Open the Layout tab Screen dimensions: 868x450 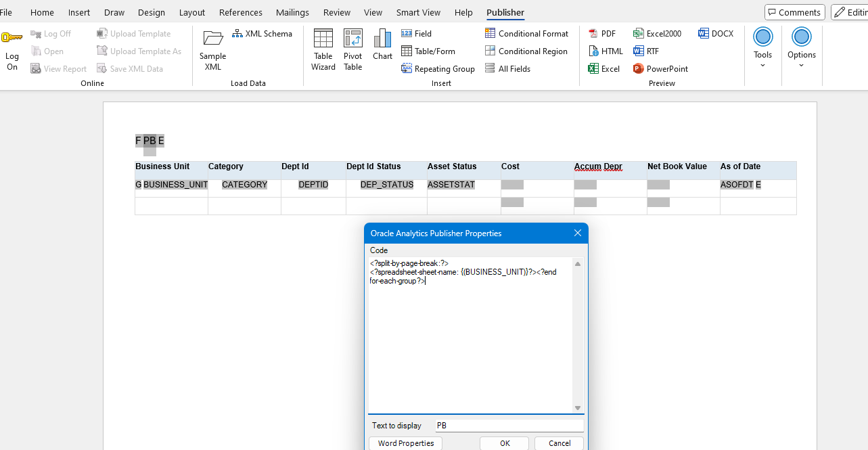click(192, 12)
